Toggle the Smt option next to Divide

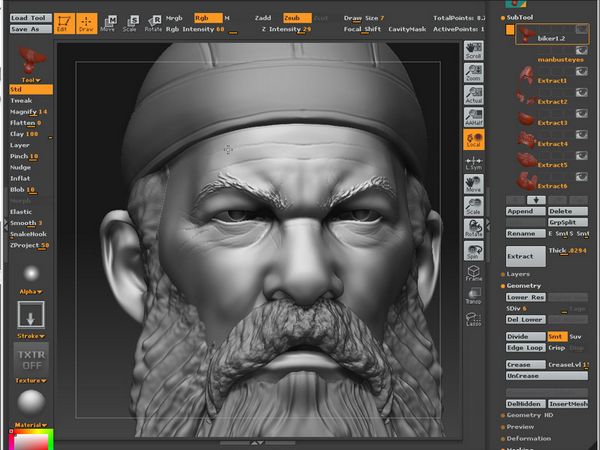[555, 336]
